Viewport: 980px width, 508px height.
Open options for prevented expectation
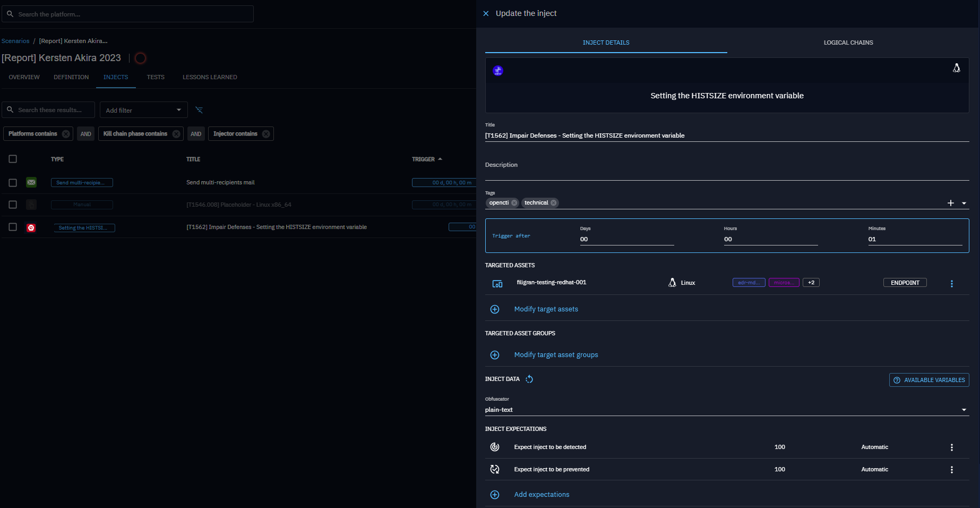[x=951, y=470]
